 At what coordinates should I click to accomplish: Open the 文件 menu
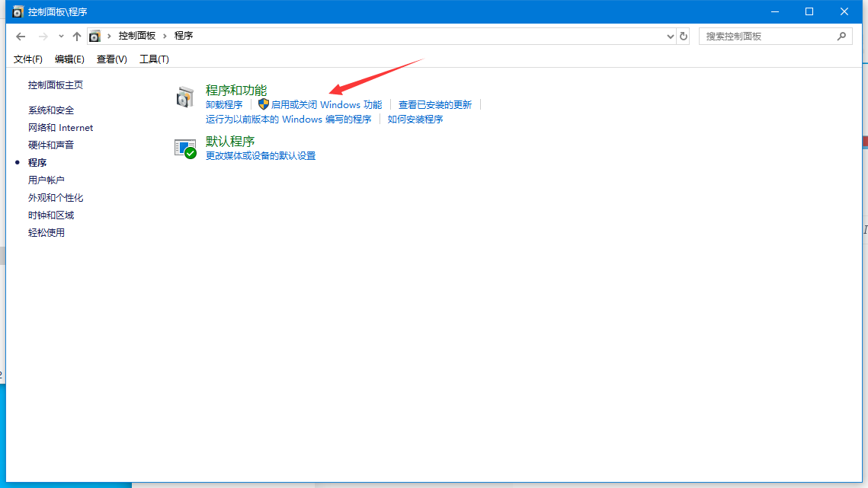27,59
